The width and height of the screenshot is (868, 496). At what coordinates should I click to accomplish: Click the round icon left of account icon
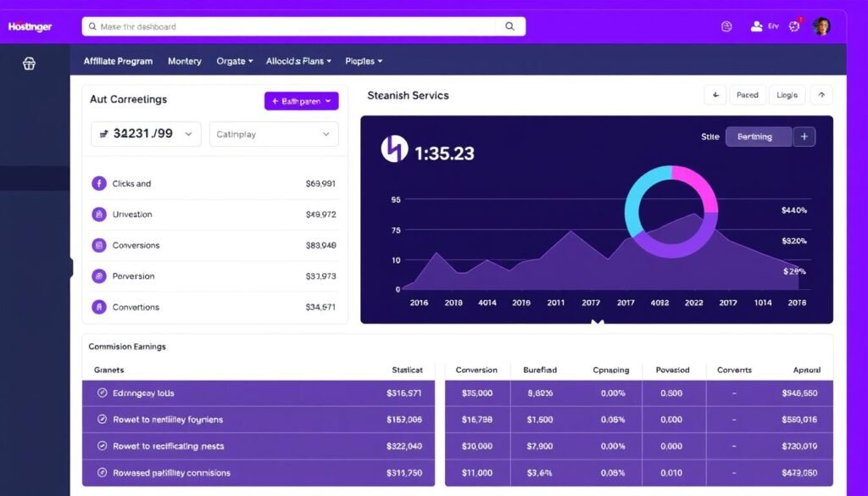pyautogui.click(x=726, y=26)
